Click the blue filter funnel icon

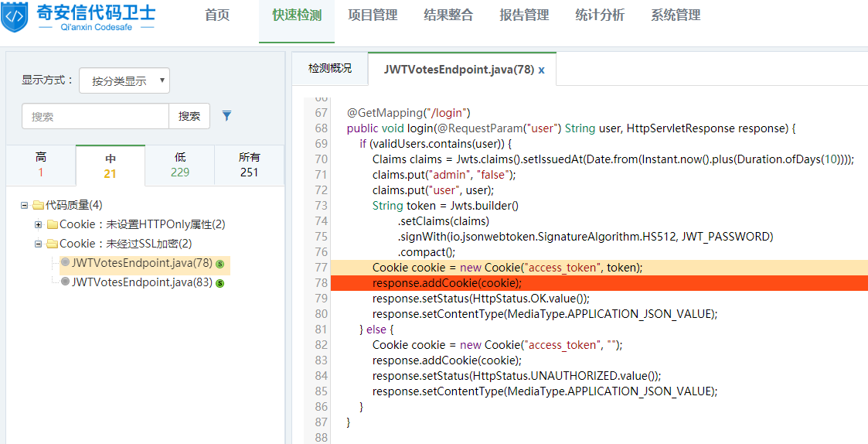pyautogui.click(x=226, y=116)
